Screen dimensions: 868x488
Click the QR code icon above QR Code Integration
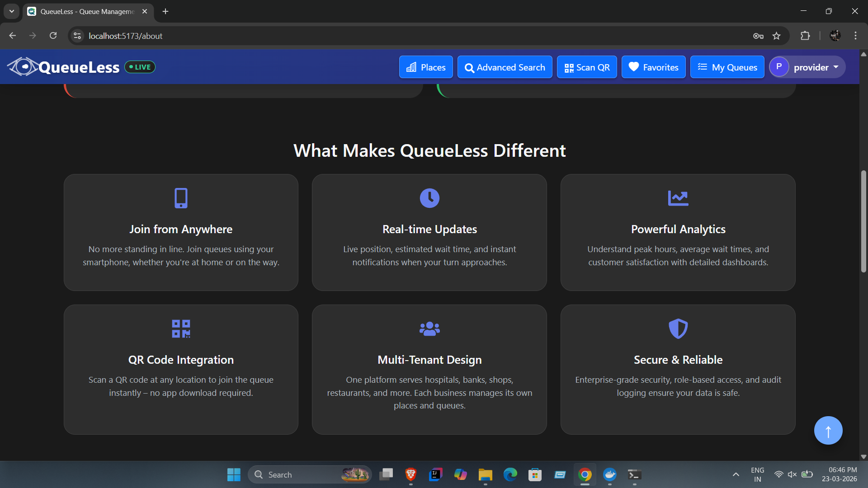181,328
